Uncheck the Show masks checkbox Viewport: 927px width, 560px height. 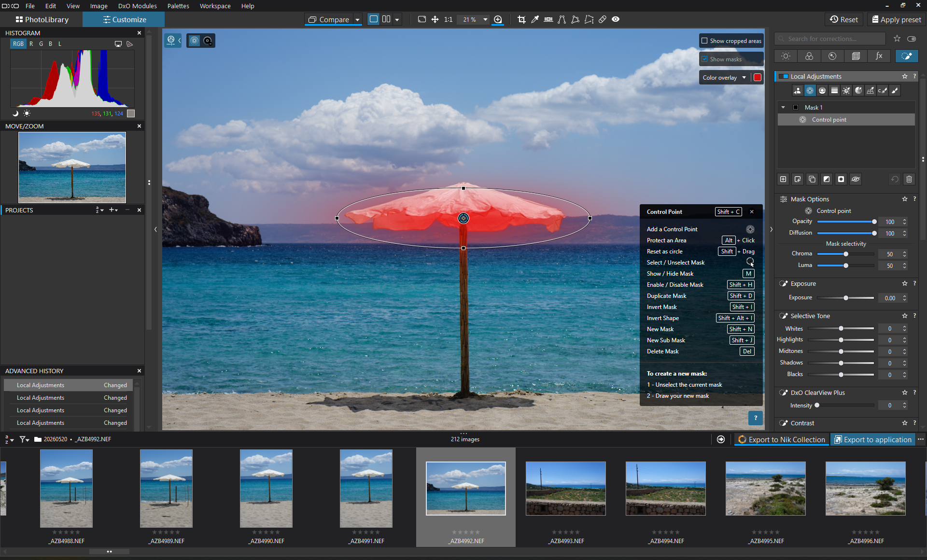(704, 59)
